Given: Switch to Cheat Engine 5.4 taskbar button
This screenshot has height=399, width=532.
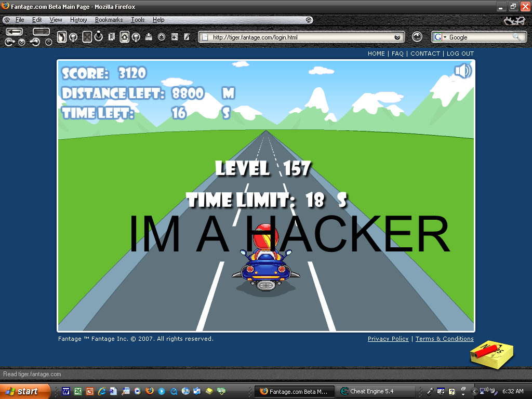Looking at the screenshot, I should pyautogui.click(x=375, y=392).
